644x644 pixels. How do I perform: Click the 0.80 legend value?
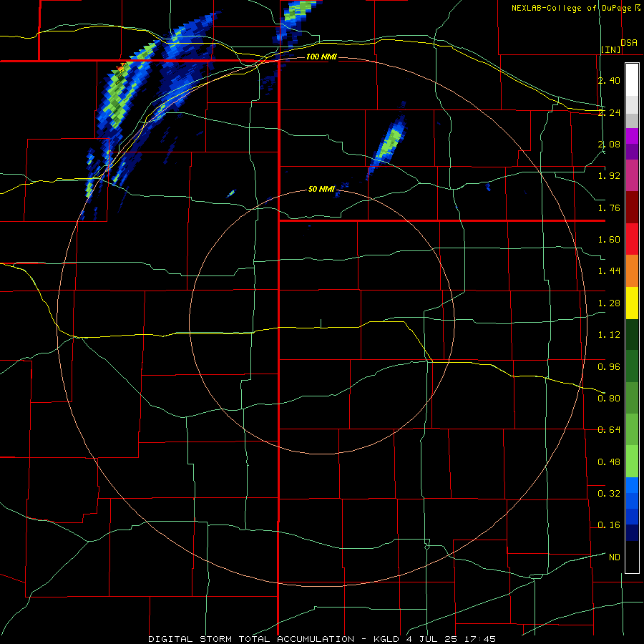(x=609, y=399)
